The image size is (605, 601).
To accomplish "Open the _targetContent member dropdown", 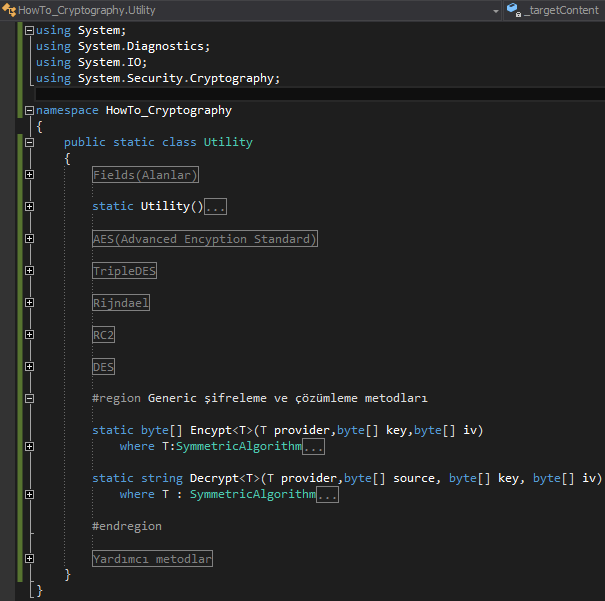I will coord(562,10).
